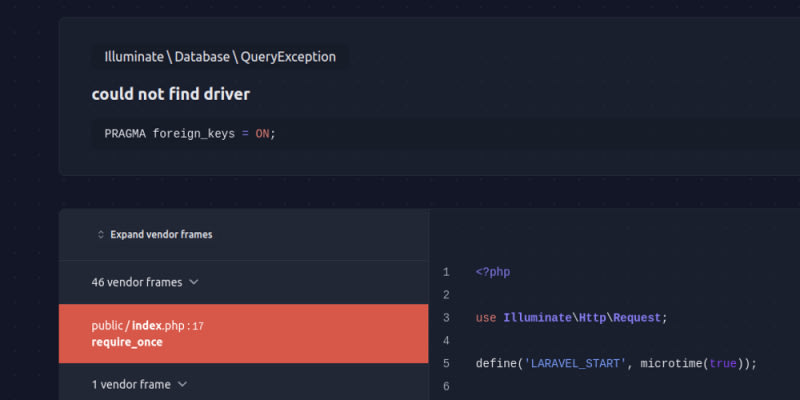Image resolution: width=800 pixels, height=400 pixels.
Task: Click the <?php opening tag in code
Action: pos(493,272)
